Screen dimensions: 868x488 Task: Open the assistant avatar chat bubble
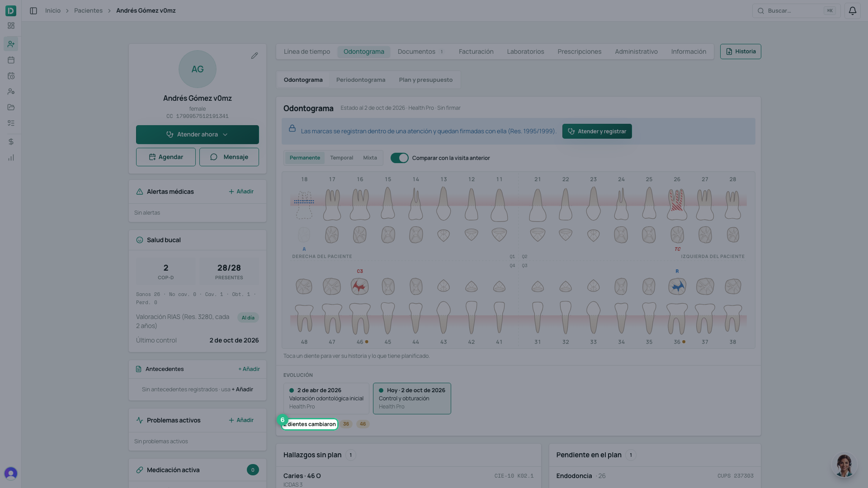coord(844,465)
